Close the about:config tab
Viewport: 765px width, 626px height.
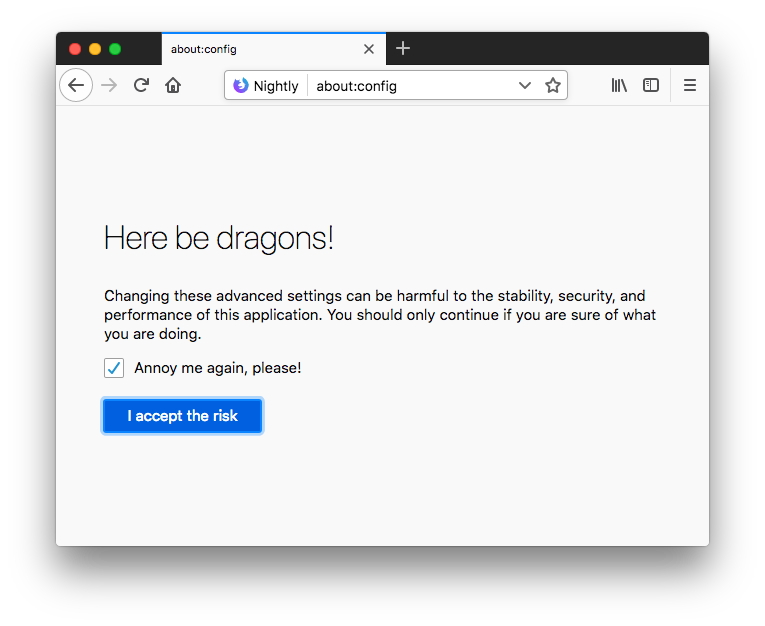pos(369,49)
